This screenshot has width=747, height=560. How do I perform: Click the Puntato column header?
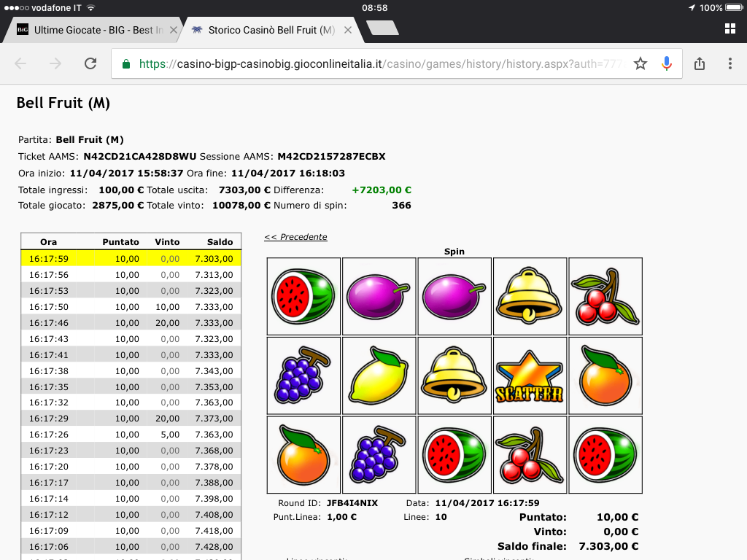coord(120,242)
